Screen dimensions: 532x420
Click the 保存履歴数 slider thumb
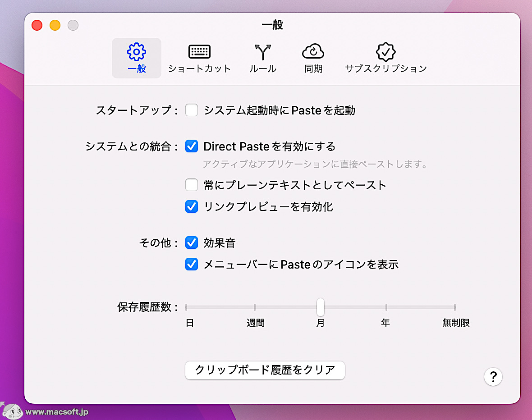[320, 307]
